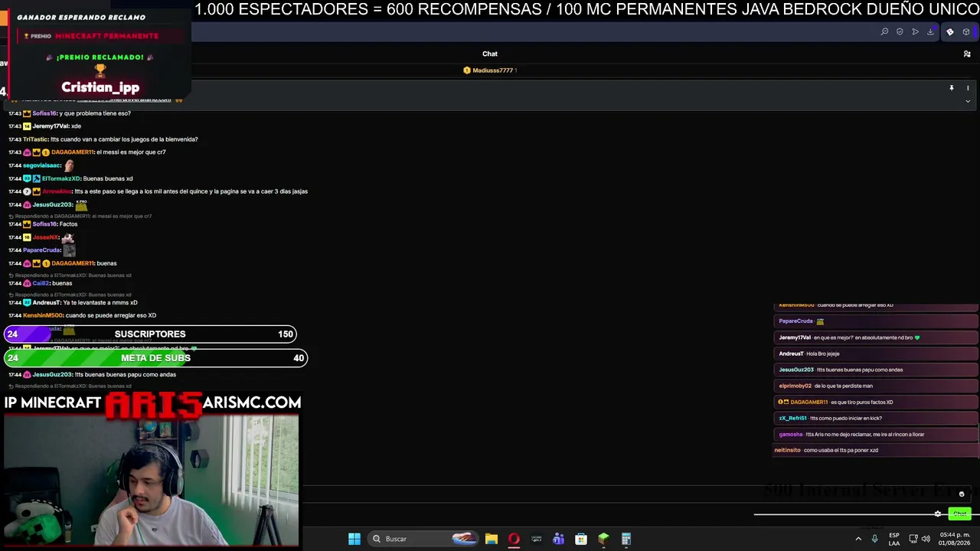The width and height of the screenshot is (980, 551).
Task: Open Microsoft Store from the taskbar
Action: tap(581, 539)
